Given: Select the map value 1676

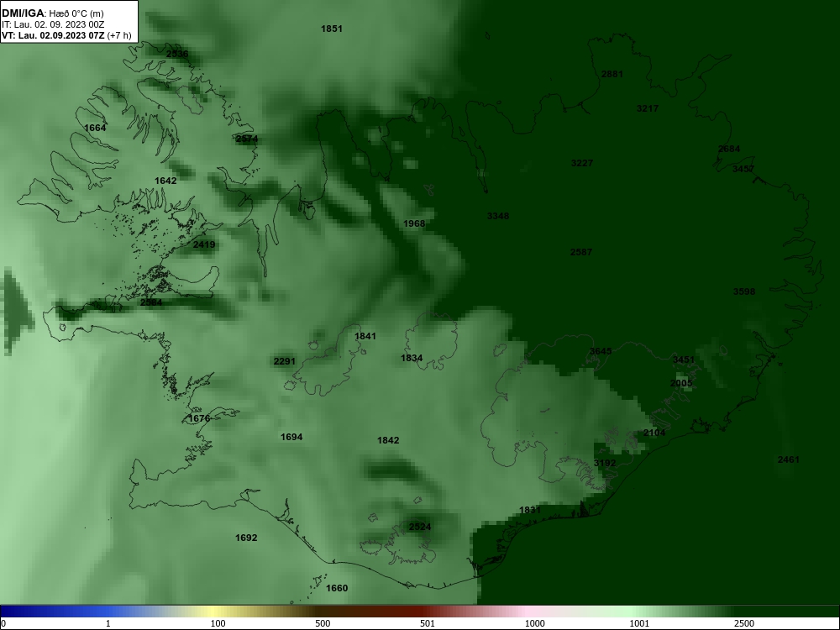Looking at the screenshot, I should tap(199, 418).
